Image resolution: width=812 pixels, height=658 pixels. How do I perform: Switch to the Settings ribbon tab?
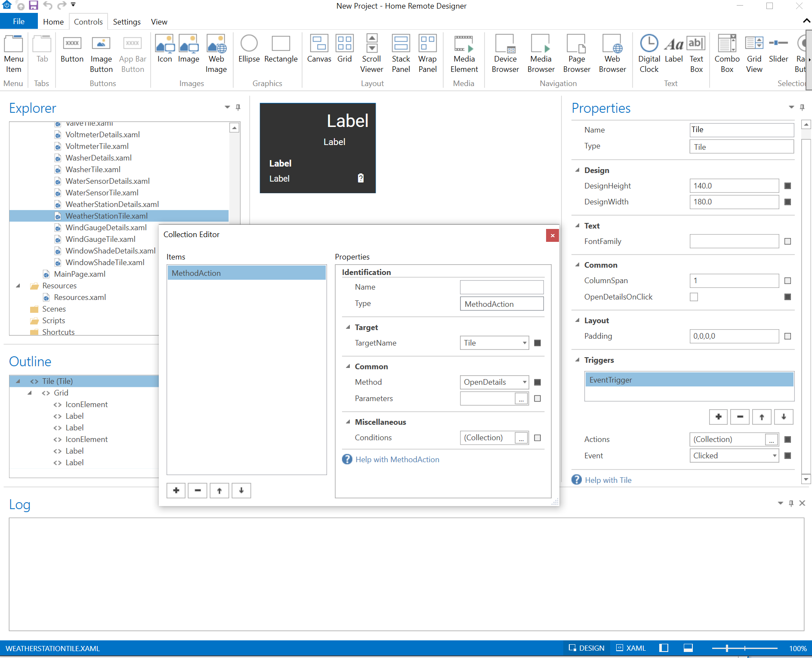[x=127, y=22]
